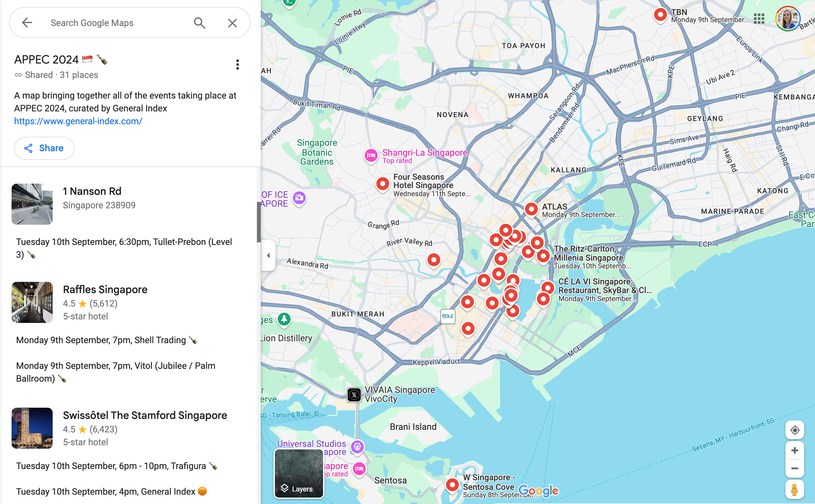Click Shangri-La Singapore hotel marker
The height and width of the screenshot is (504, 815).
[371, 155]
